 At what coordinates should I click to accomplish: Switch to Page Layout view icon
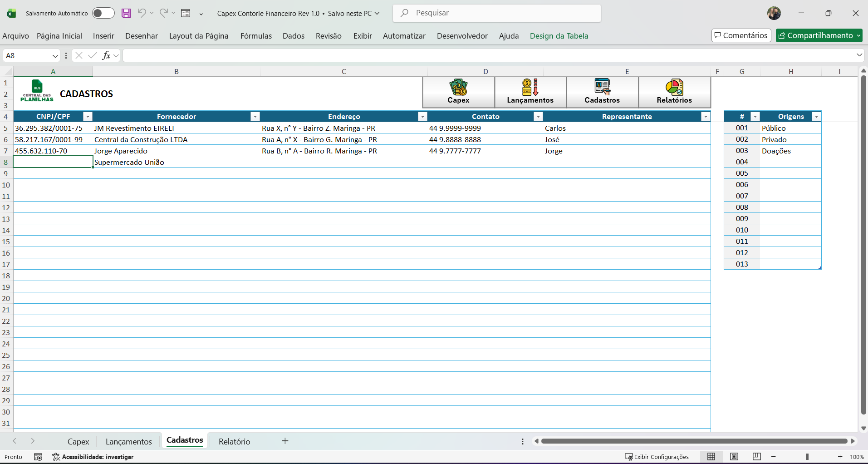(x=734, y=457)
